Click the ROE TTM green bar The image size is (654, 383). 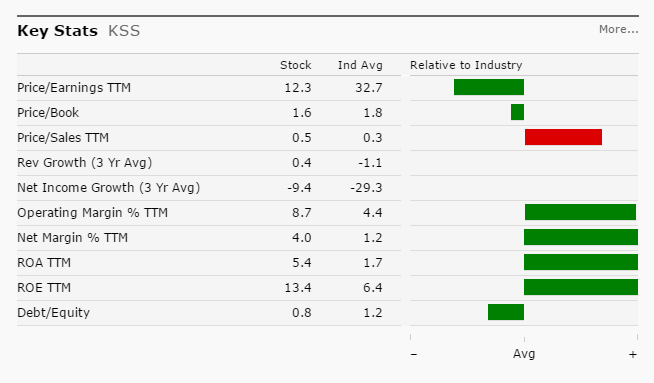(581, 287)
